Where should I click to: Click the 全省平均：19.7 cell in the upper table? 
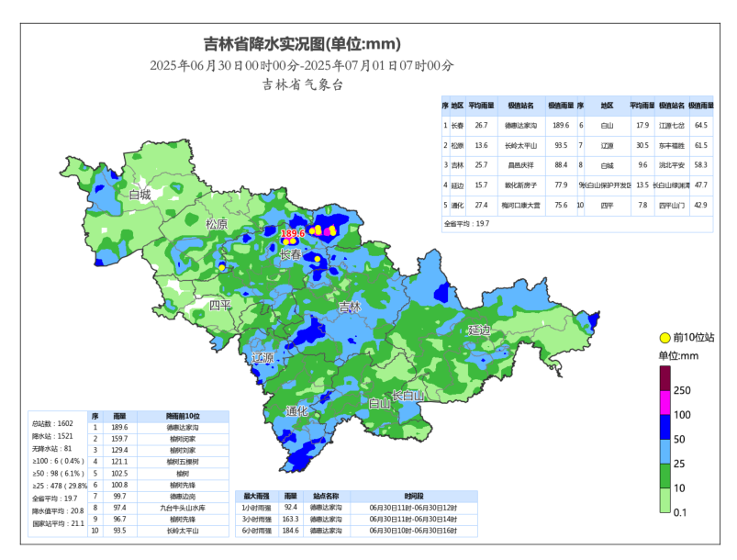(x=467, y=223)
